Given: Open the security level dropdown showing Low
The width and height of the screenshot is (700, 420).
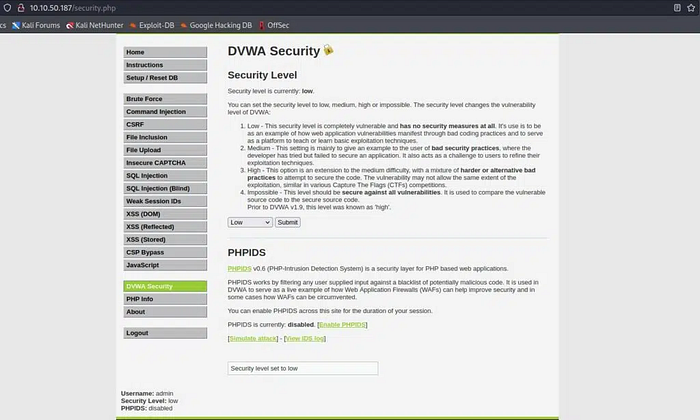Looking at the screenshot, I should tap(250, 222).
